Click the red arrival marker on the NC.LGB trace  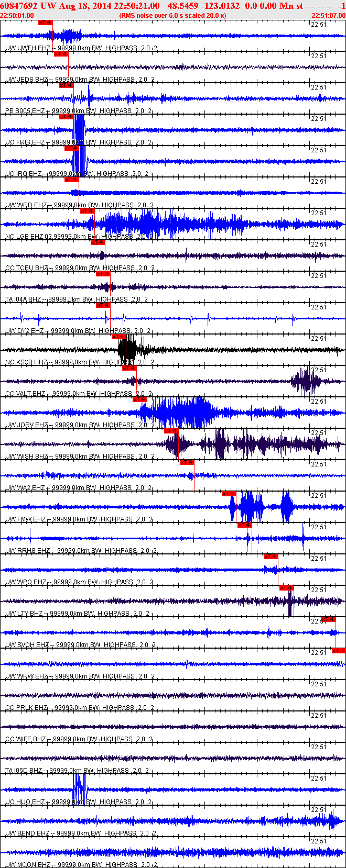click(88, 211)
